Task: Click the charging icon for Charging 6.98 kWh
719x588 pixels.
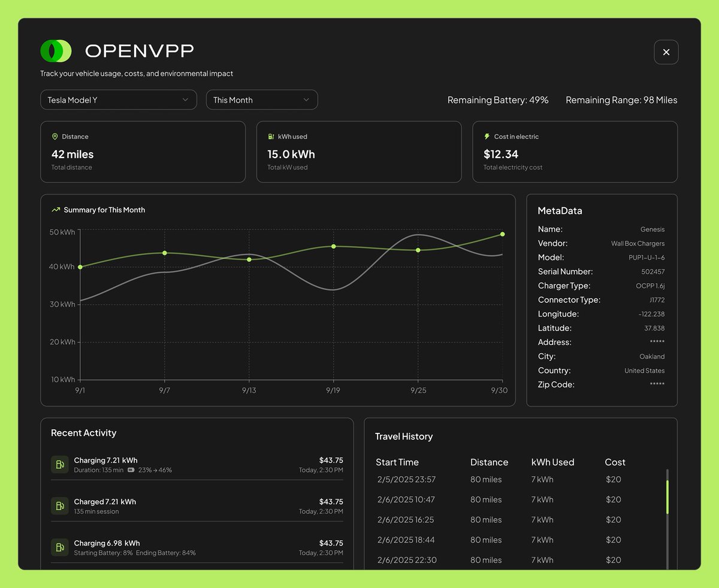Action: coord(60,547)
